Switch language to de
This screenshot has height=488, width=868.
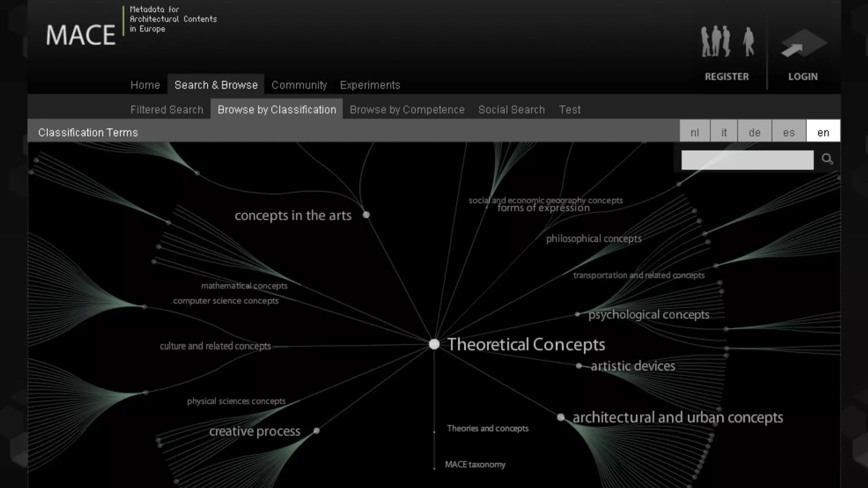754,132
